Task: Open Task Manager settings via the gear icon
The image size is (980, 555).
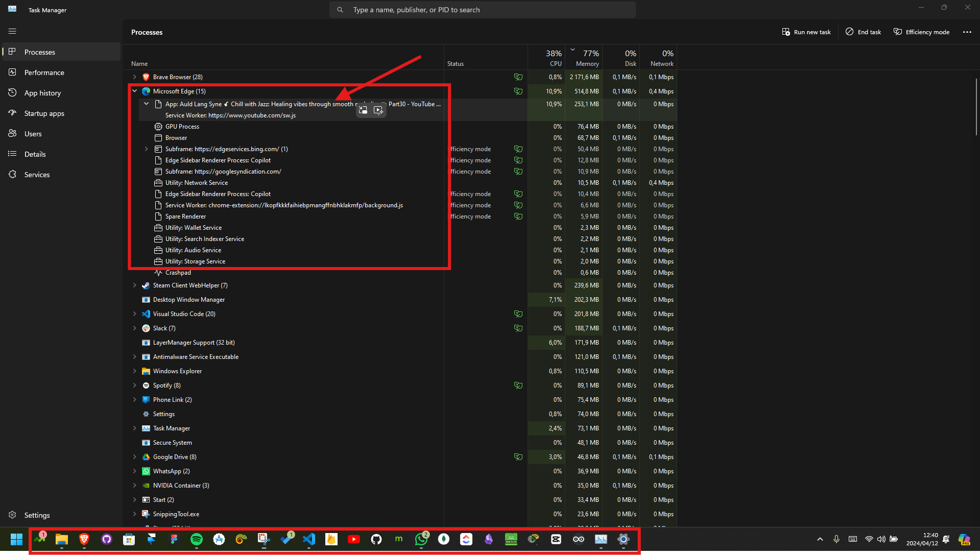Action: [x=12, y=515]
